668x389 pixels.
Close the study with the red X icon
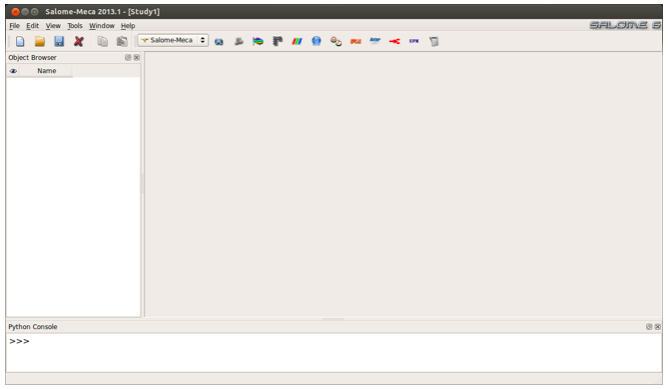78,41
